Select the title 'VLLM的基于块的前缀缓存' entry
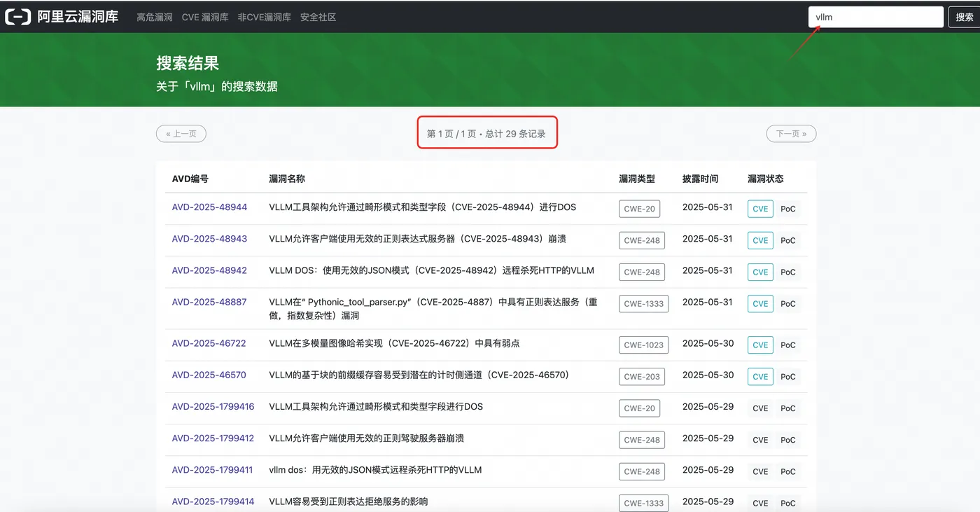The width and height of the screenshot is (980, 512). click(x=419, y=375)
